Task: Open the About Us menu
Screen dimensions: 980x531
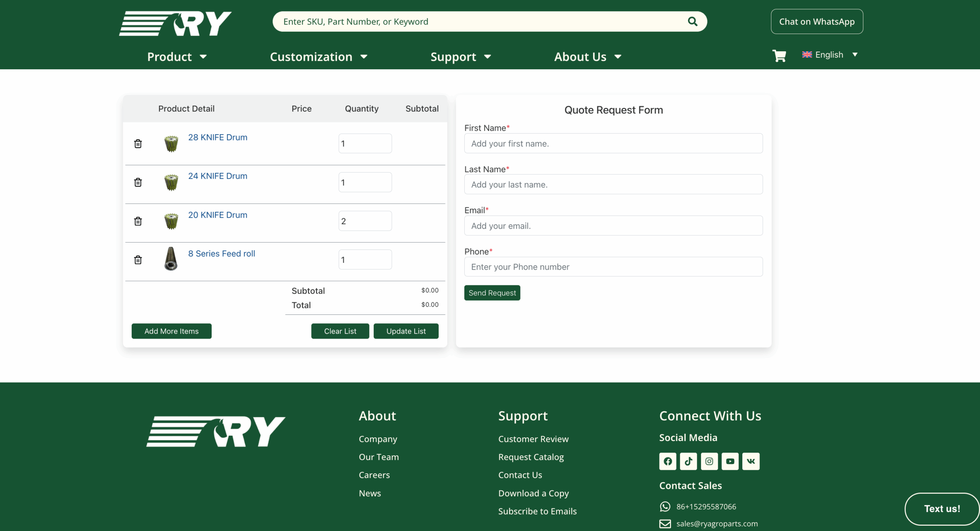Action: tap(587, 57)
